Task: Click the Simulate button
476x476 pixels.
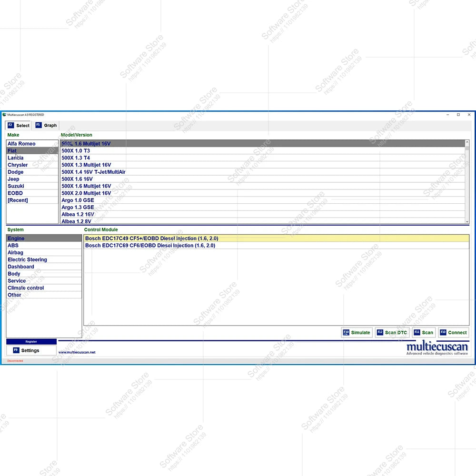Action: tap(357, 332)
